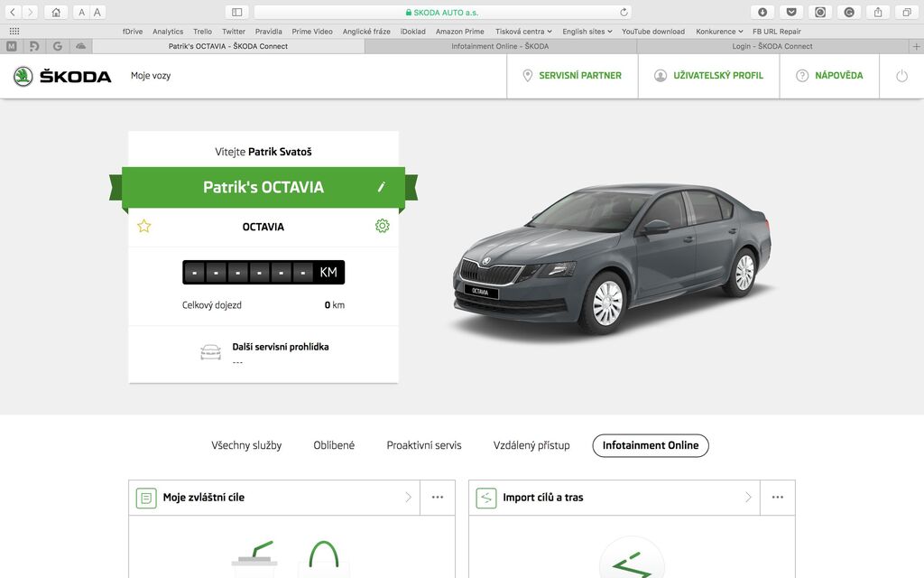This screenshot has width=924, height=578.
Task: Switch to the Login – ŠKODA Connect browser tab
Action: click(772, 45)
